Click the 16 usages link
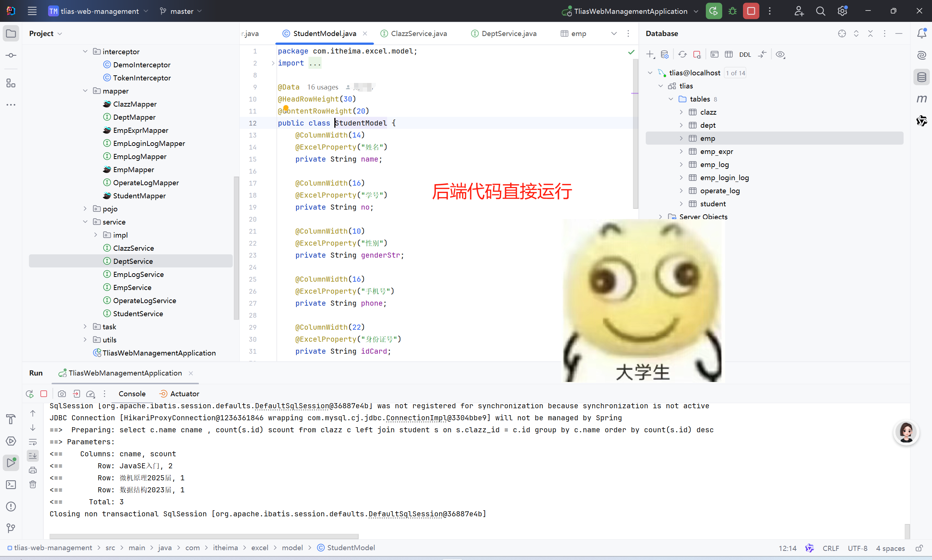 [x=322, y=87]
